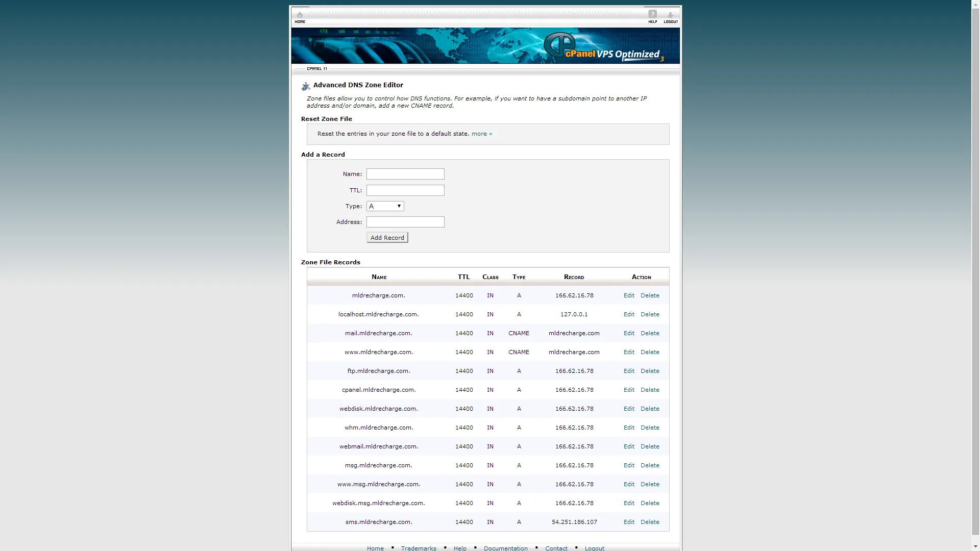Edit the mail.mldrecharge.com CNAME record
Screen dimensions: 980x551
coord(629,333)
